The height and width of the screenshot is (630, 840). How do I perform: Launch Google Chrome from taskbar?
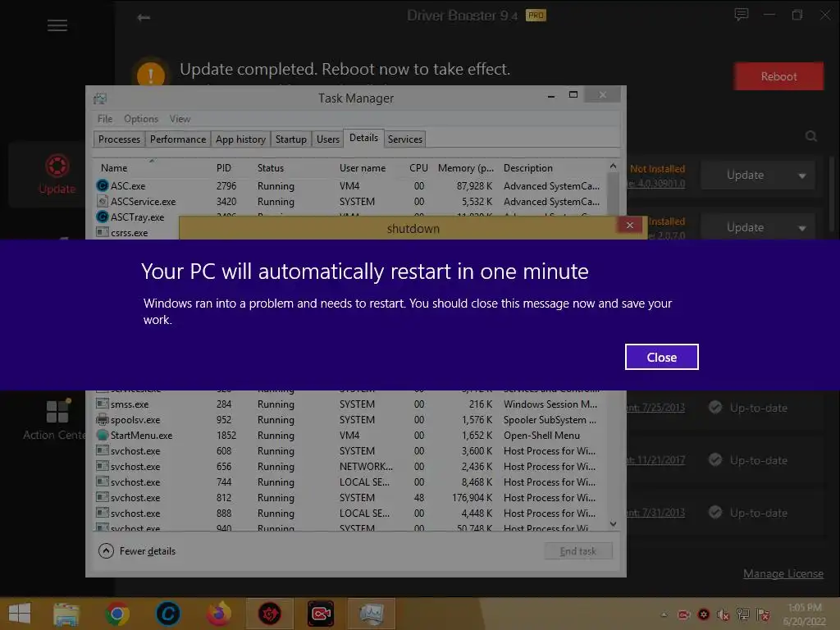coord(117,614)
